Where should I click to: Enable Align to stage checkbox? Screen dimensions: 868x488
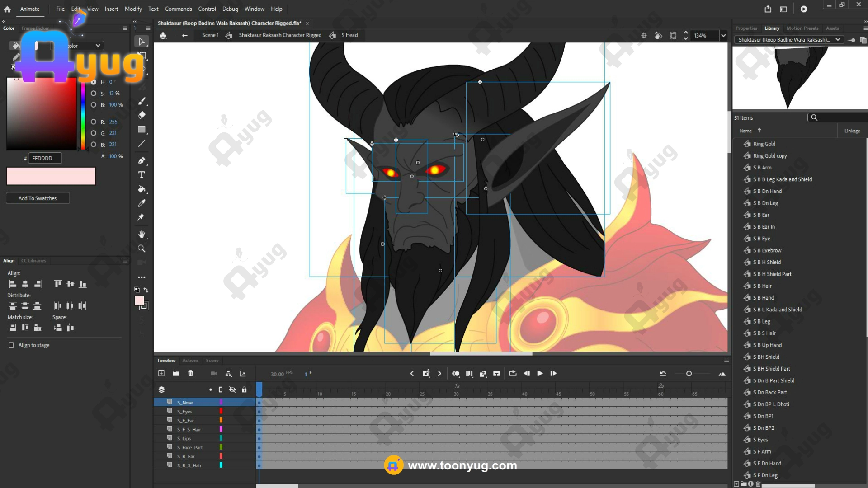11,345
